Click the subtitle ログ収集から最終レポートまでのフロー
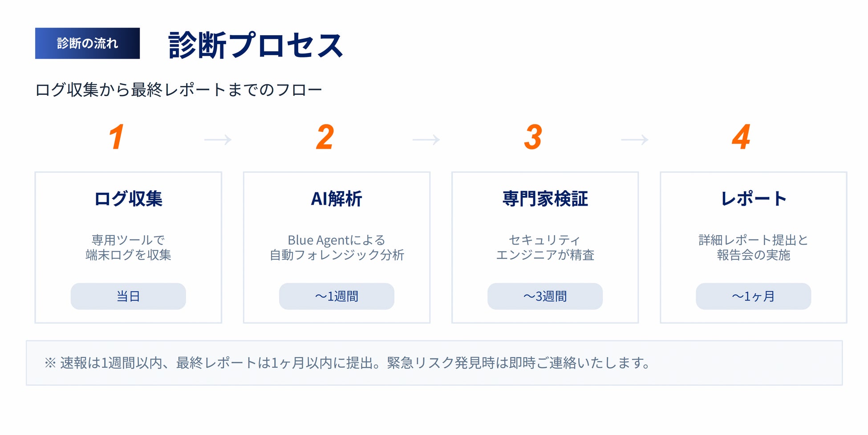 click(x=178, y=90)
